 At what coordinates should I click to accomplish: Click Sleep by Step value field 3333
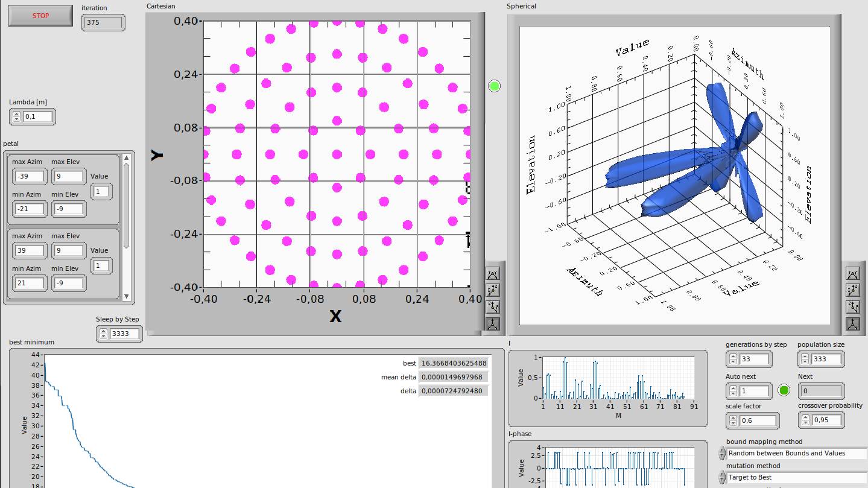125,333
